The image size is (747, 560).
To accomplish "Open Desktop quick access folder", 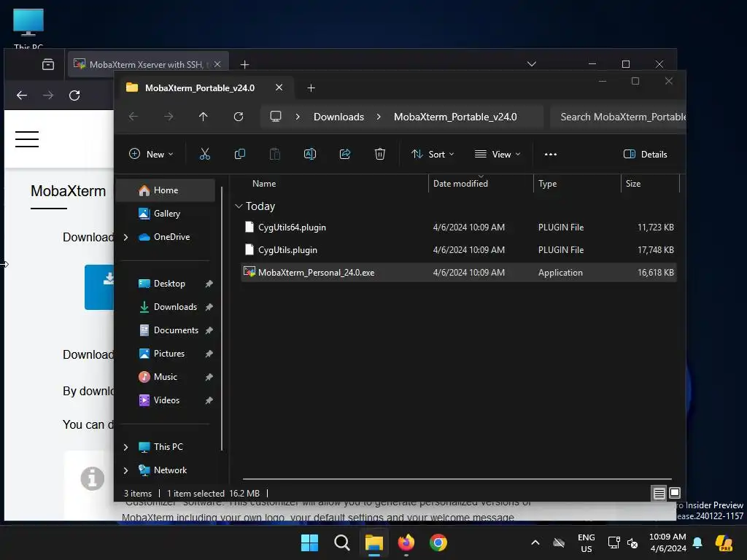I will [x=169, y=284].
